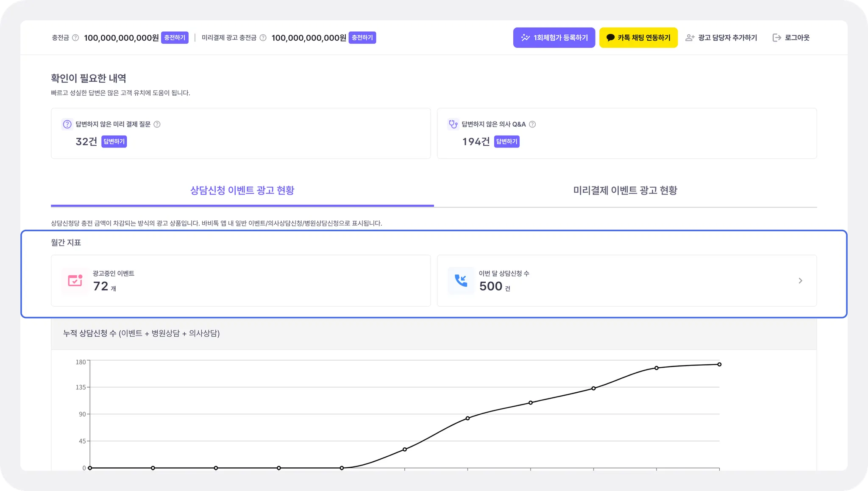868x491 pixels.
Task: Click the sparkle icon on 1회체험가 등록하기
Action: [x=526, y=38]
